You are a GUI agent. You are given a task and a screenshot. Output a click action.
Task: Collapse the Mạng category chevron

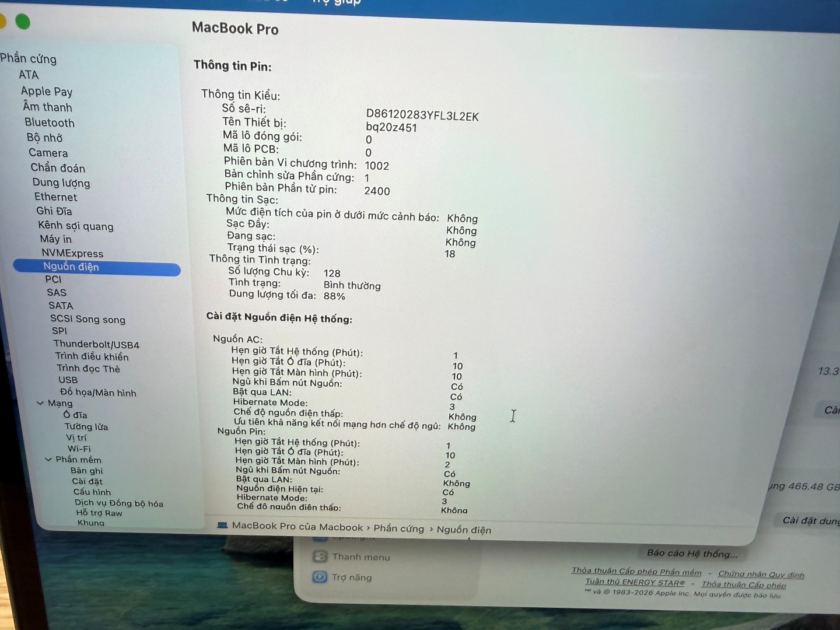click(40, 403)
